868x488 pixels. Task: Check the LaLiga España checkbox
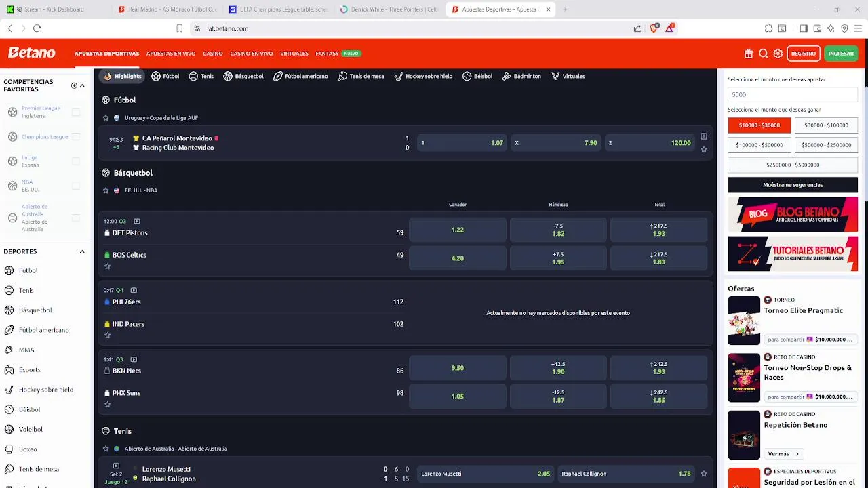pos(76,161)
